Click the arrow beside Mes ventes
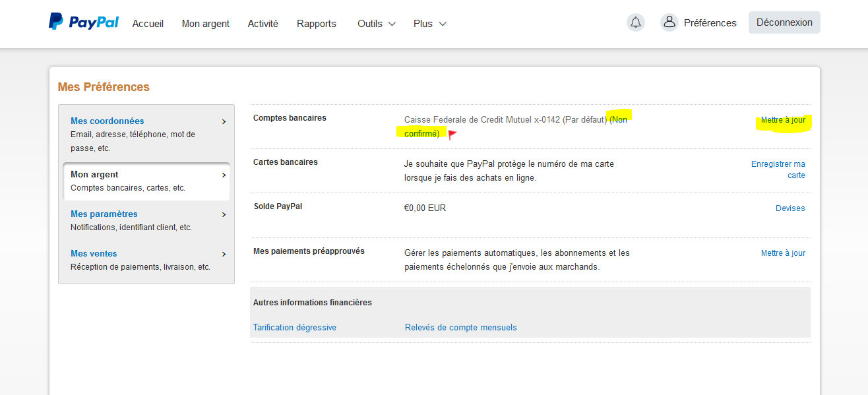 point(224,254)
